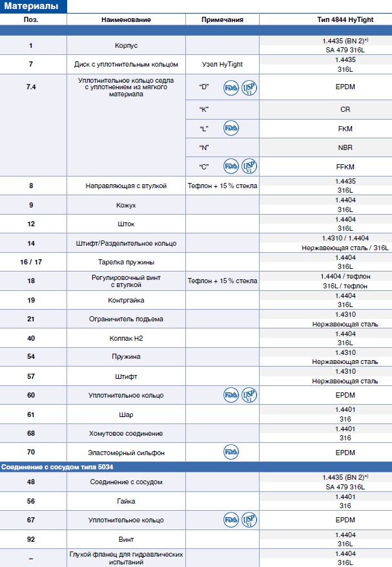Click the USP VI icon in row 60
392x567 pixels.
tap(249, 395)
